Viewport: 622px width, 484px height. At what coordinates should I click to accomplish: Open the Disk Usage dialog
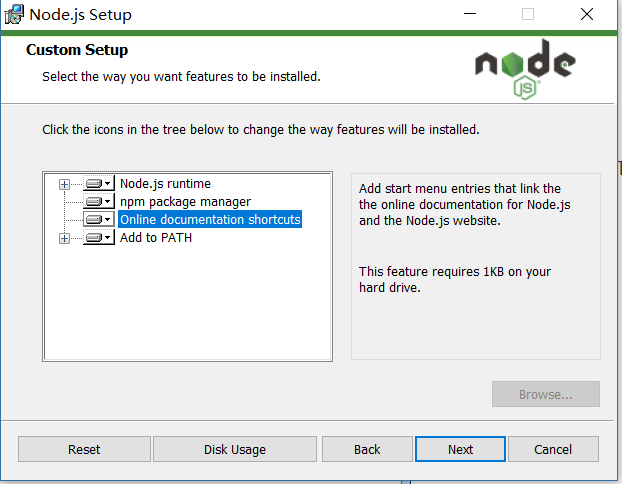tap(235, 449)
